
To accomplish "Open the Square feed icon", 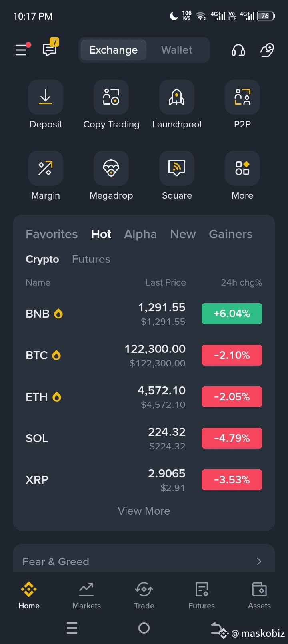I will click(x=177, y=168).
